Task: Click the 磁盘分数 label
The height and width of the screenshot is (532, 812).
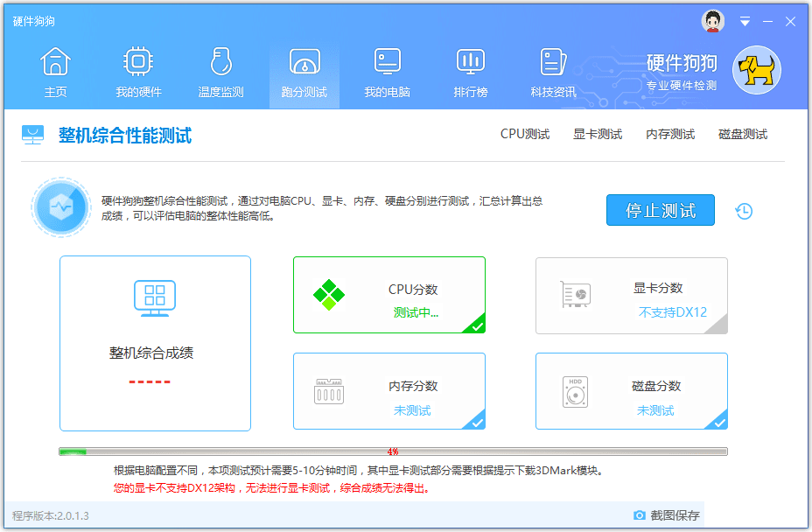Action: point(656,386)
